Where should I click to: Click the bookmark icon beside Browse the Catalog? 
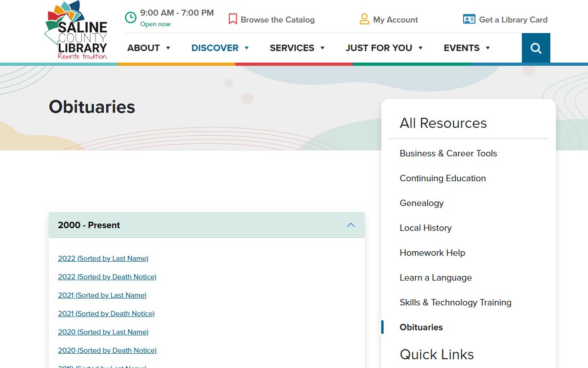click(x=233, y=19)
